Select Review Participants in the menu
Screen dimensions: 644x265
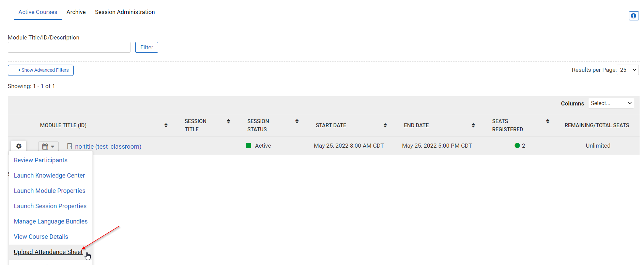[41, 160]
